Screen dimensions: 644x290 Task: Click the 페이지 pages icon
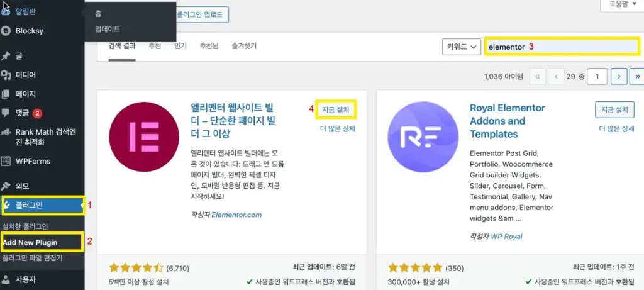6,94
